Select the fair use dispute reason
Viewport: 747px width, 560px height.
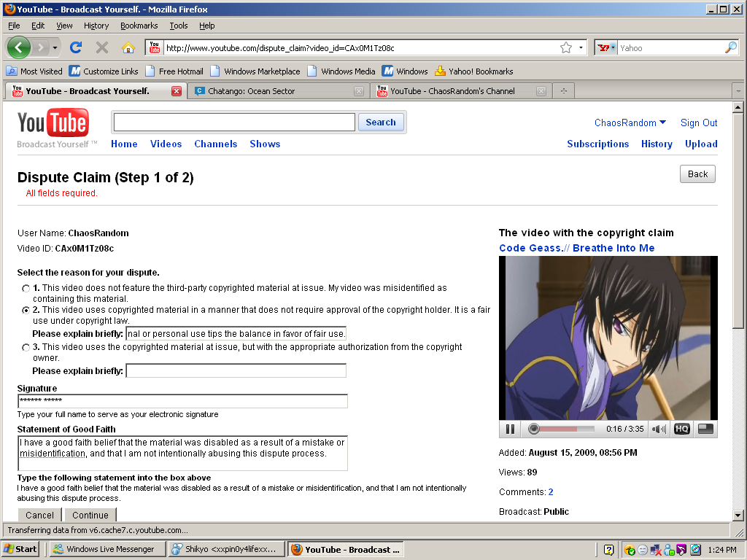(x=26, y=308)
